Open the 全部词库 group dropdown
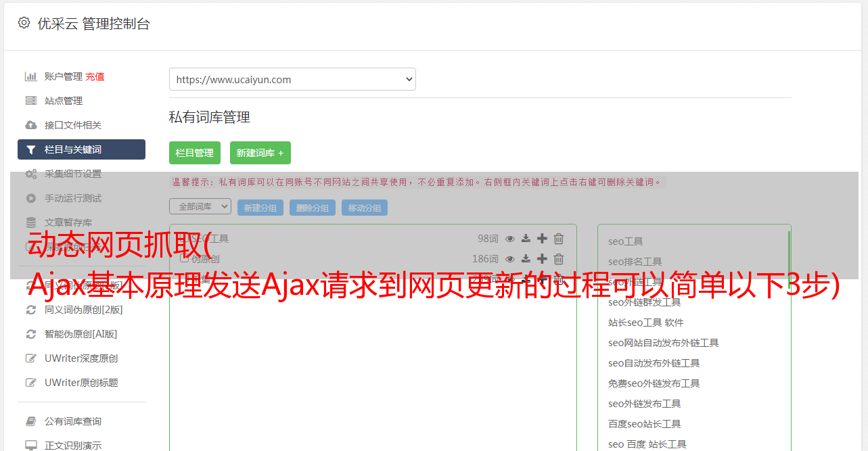This screenshot has width=868, height=451. [x=200, y=206]
